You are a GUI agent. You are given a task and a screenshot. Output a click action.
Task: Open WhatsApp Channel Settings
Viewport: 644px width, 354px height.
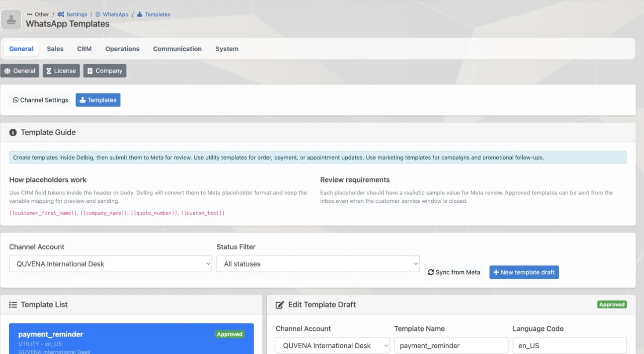tap(40, 100)
